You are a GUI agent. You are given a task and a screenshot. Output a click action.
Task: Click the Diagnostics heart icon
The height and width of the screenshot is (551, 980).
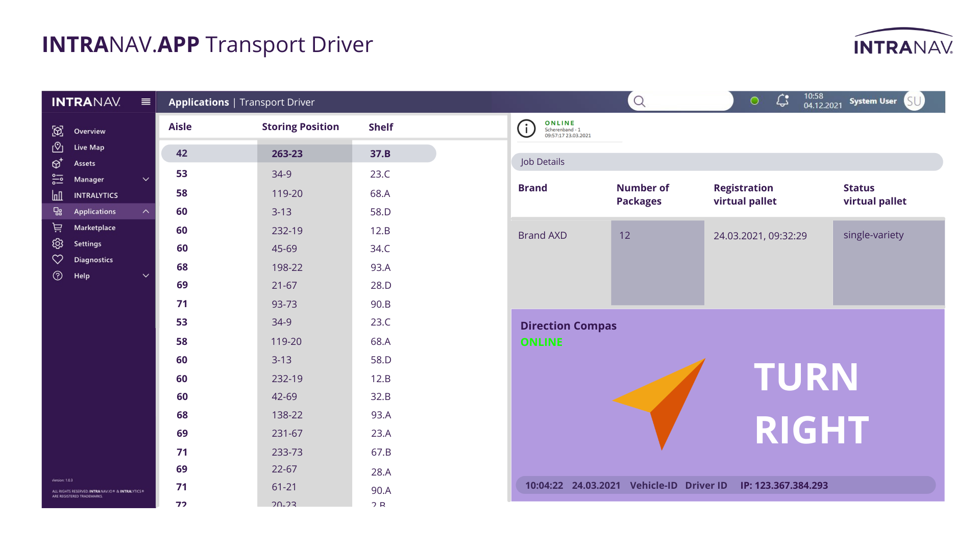[58, 259]
